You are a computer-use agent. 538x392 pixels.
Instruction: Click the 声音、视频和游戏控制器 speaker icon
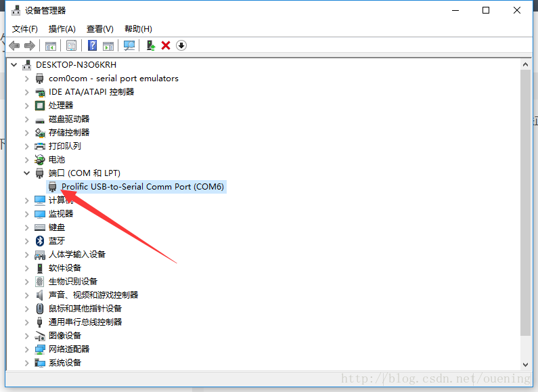tap(40, 295)
